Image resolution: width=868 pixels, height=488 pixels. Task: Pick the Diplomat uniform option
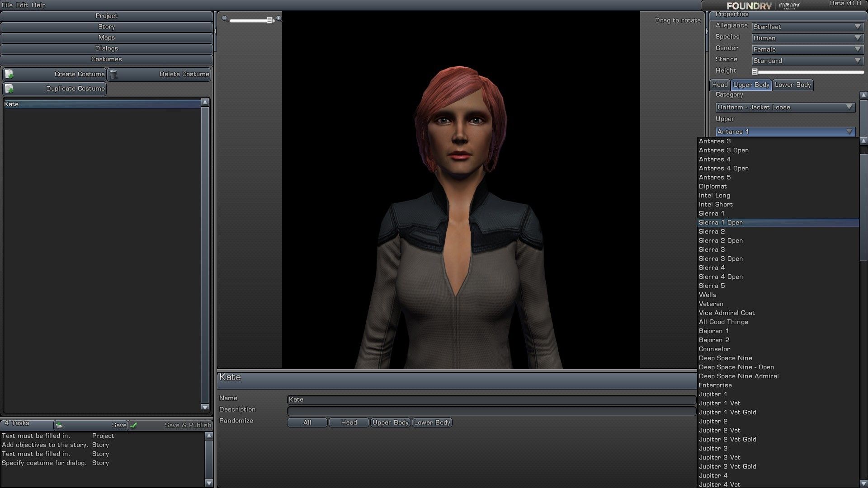[x=778, y=187]
